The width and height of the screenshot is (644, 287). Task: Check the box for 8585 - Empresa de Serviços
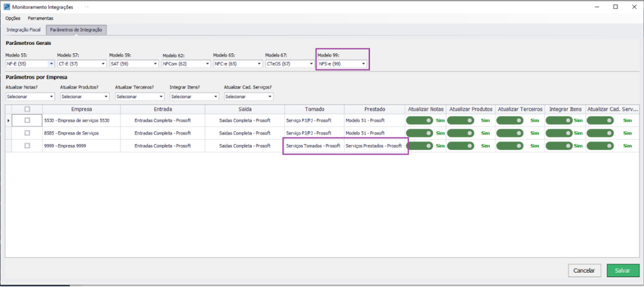coord(27,133)
